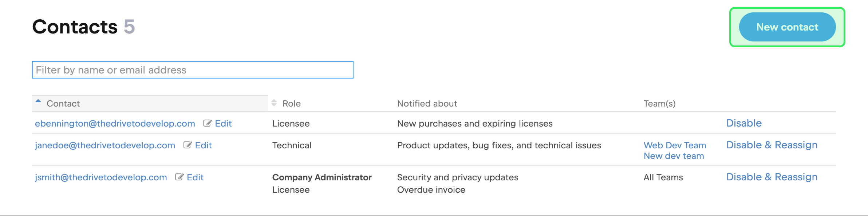Click the Edit text link for janedoe
868x216 pixels.
203,145
